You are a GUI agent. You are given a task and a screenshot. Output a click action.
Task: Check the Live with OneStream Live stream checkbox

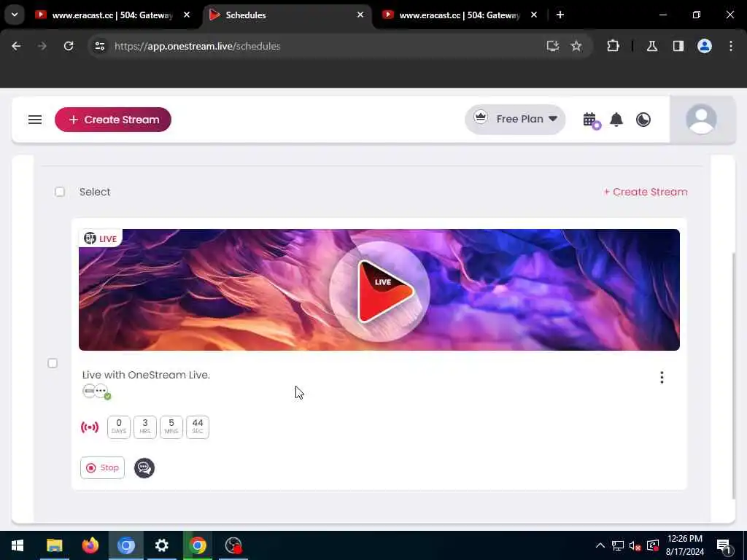53,363
